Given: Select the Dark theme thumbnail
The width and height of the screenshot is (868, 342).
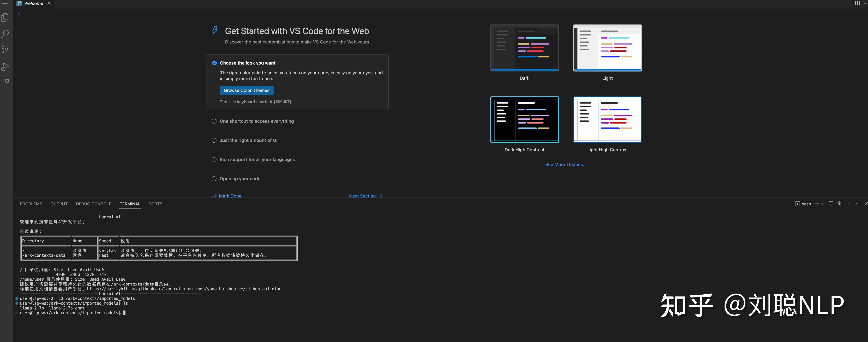Looking at the screenshot, I should [x=524, y=48].
